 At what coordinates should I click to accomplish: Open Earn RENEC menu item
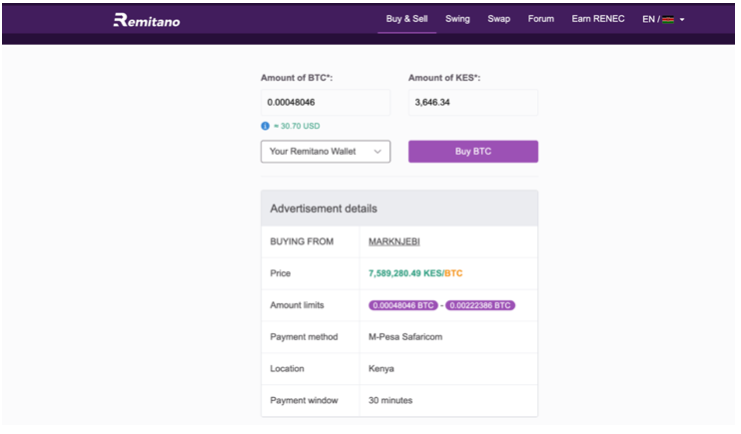[x=598, y=19]
